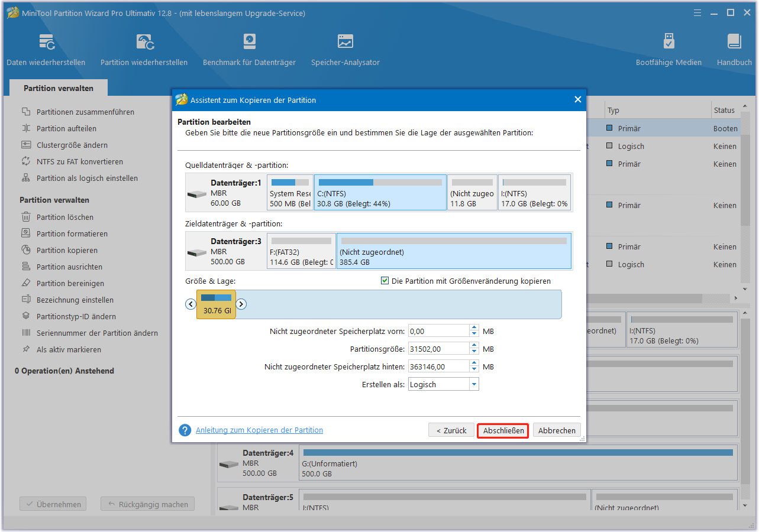This screenshot has height=532, width=759.
Task: Click the 30.76 GB partition block in slider
Action: click(217, 304)
